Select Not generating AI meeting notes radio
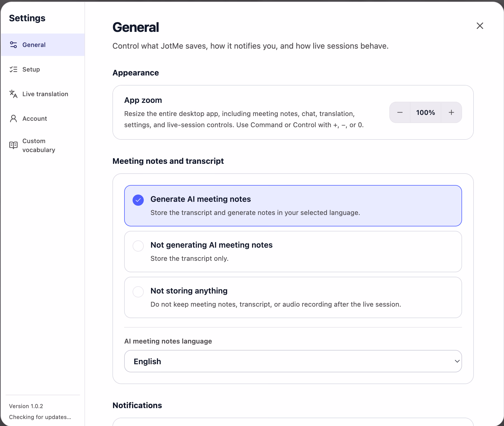 [x=138, y=246]
